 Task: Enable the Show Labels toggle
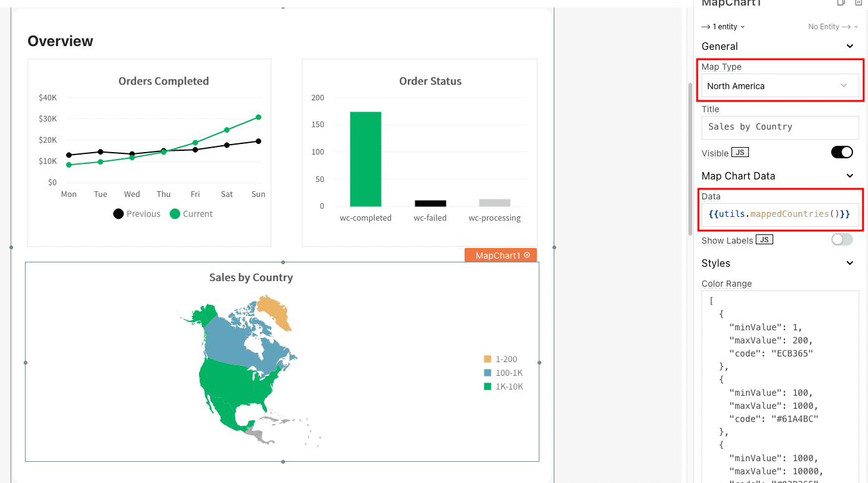[842, 239]
